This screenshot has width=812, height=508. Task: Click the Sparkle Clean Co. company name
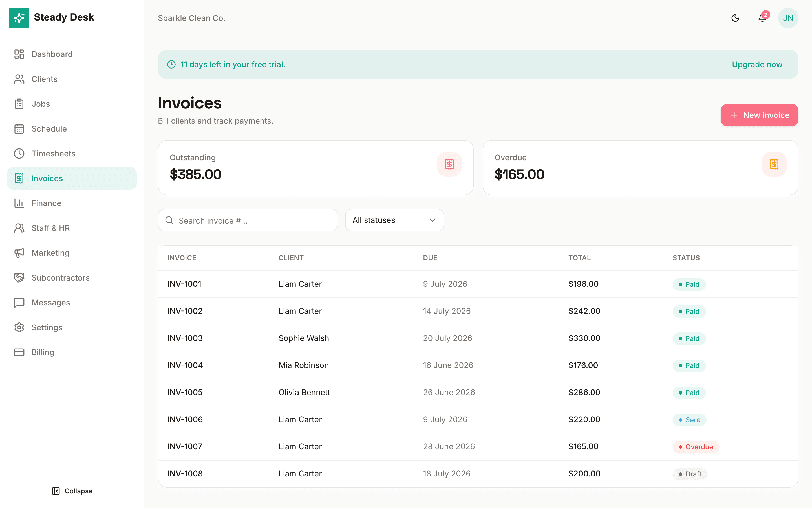point(192,18)
